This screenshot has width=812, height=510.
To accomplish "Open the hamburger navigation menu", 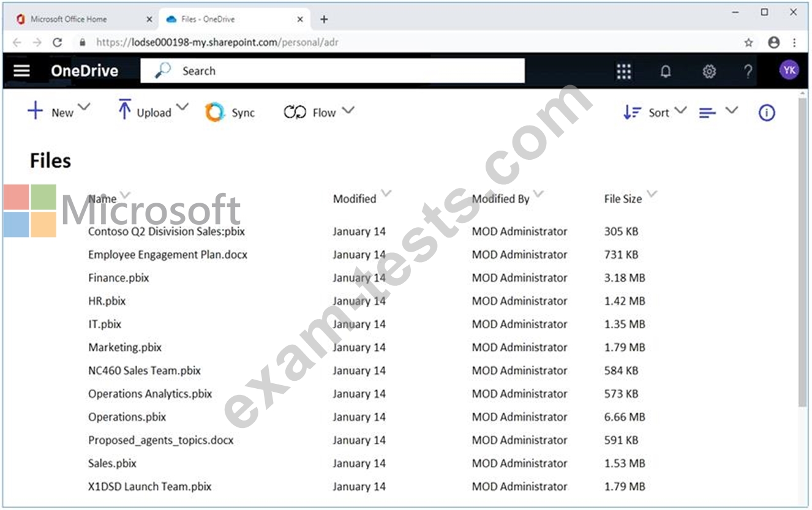I will pos(21,70).
